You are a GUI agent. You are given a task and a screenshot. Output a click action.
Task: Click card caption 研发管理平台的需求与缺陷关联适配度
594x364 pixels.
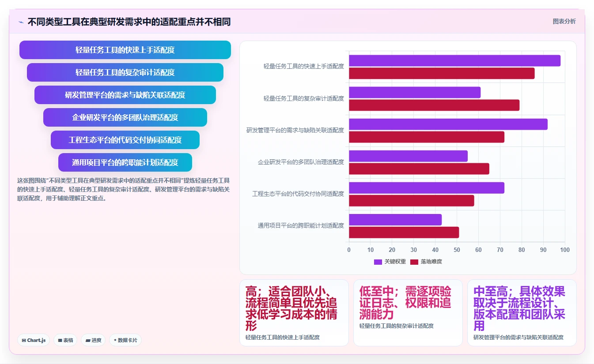tap(518, 337)
